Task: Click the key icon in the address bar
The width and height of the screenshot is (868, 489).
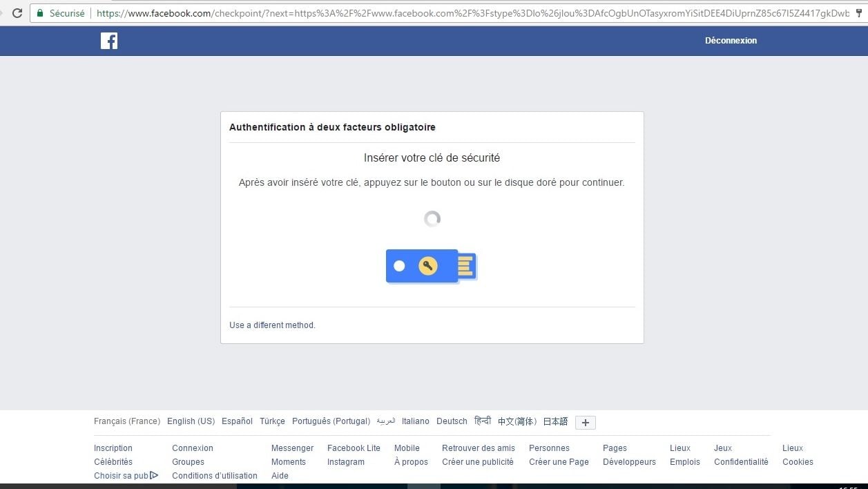Action: pyautogui.click(x=858, y=13)
